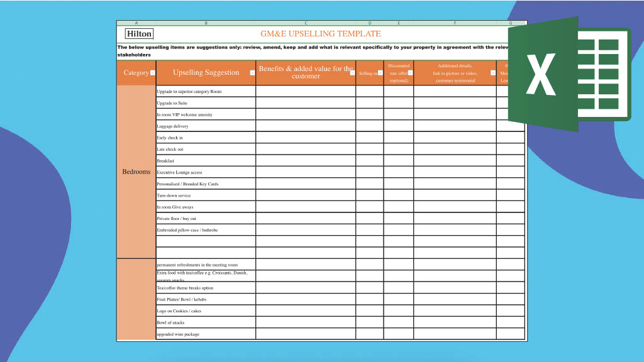Select 'Logo on Cookies / cakes' cell
Screen dimensions: 644x362
pos(206,310)
